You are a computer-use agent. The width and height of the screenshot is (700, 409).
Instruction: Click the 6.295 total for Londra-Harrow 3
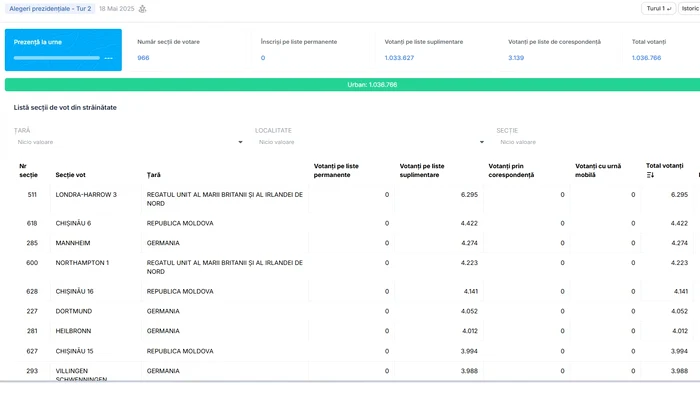[x=679, y=195]
